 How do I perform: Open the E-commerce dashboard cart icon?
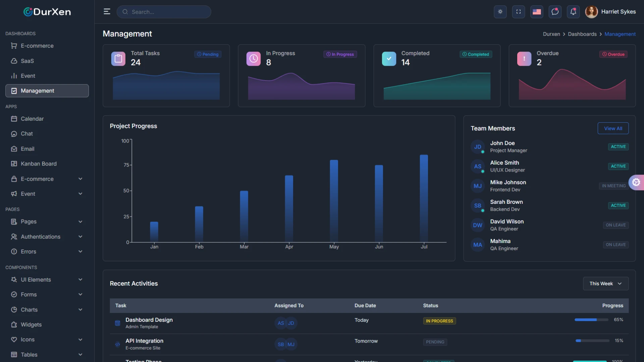tap(14, 46)
